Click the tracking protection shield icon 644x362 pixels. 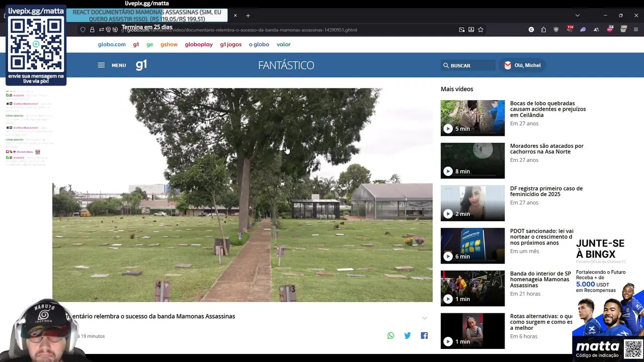pyautogui.click(x=83, y=30)
